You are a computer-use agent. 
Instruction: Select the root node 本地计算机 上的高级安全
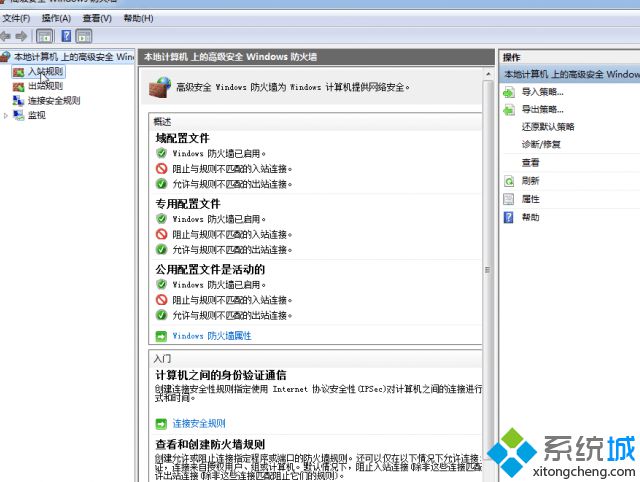click(73, 57)
